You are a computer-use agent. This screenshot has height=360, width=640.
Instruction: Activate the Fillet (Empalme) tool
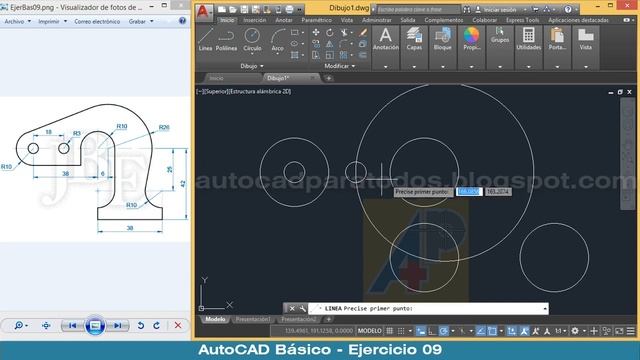pos(343,44)
